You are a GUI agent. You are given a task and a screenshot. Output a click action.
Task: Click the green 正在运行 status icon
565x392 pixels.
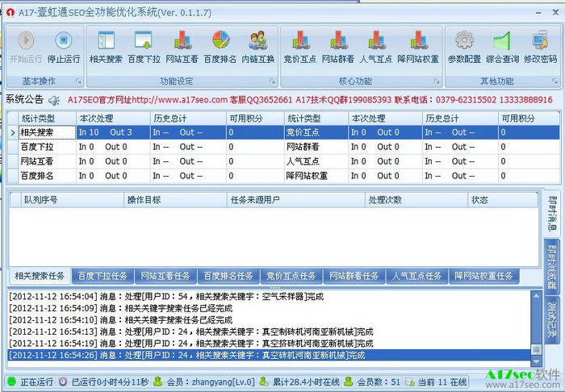coord(12,382)
